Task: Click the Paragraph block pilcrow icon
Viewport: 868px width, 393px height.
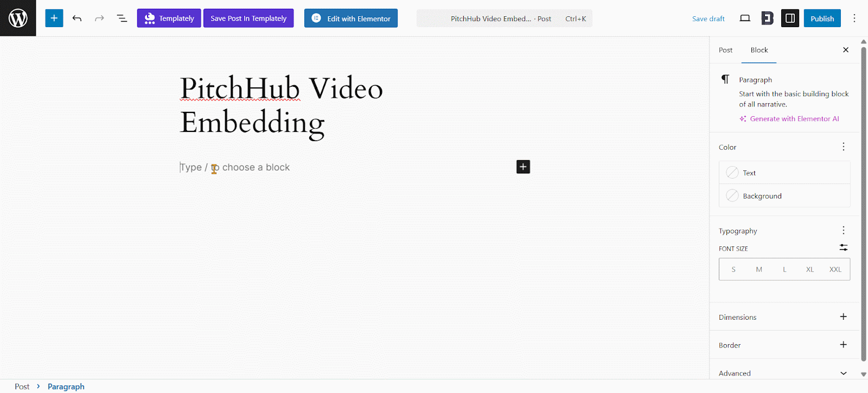Action: (x=725, y=79)
